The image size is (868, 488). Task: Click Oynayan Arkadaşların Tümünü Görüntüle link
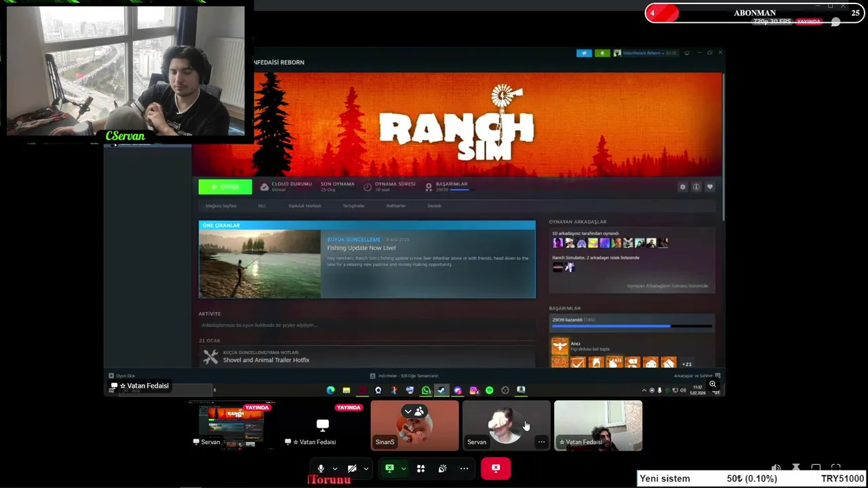[667, 286]
